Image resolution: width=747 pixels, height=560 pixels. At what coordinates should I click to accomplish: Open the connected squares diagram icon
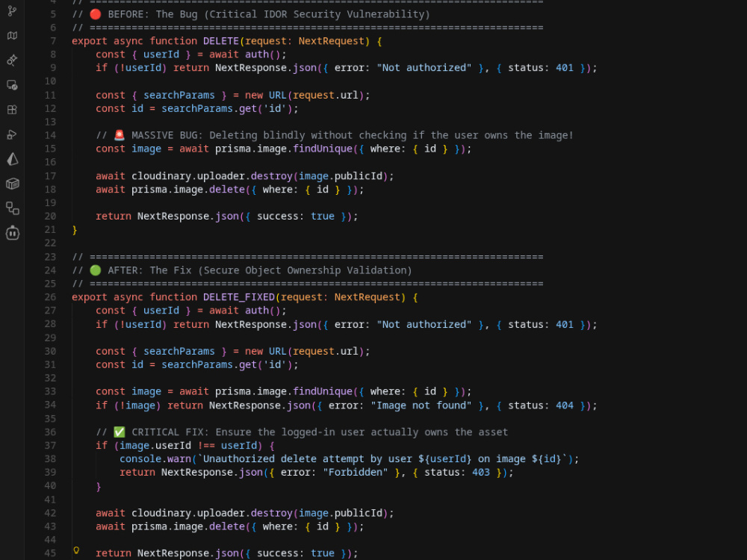13,208
